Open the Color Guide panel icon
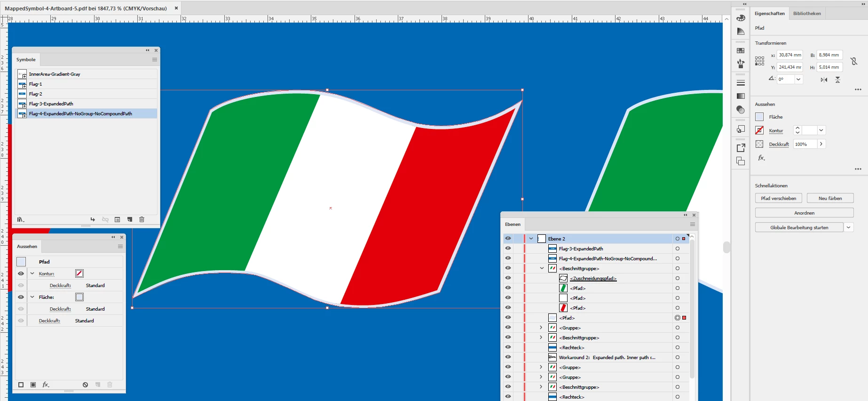The height and width of the screenshot is (401, 868). (741, 32)
